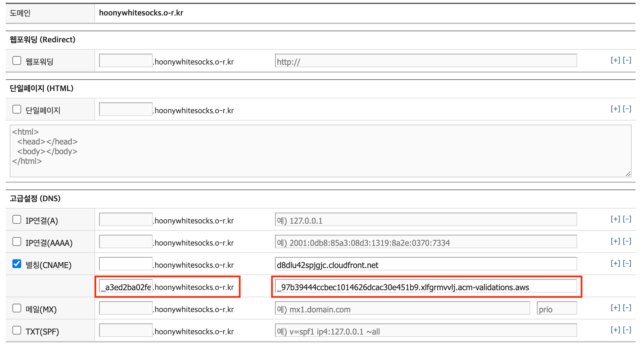Toggle the 메일(MX) checkbox
The height and width of the screenshot is (348, 644).
[x=17, y=308]
